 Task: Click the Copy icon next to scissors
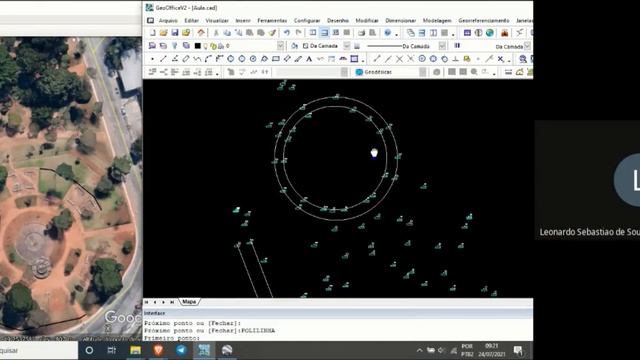[227, 33]
